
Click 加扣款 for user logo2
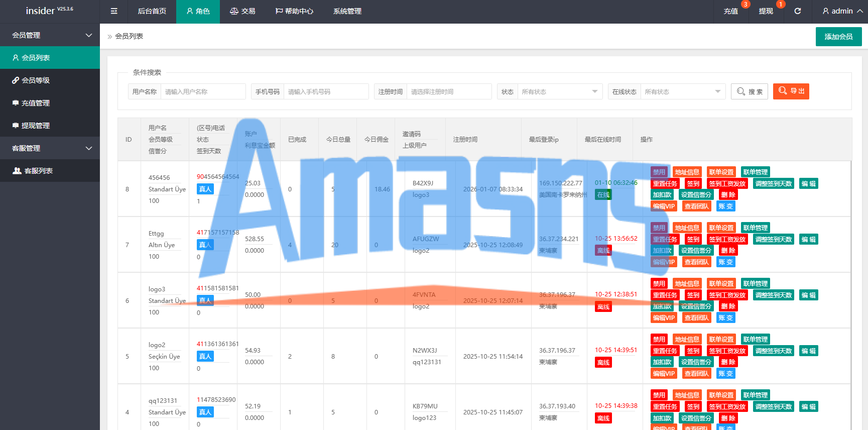[662, 362]
